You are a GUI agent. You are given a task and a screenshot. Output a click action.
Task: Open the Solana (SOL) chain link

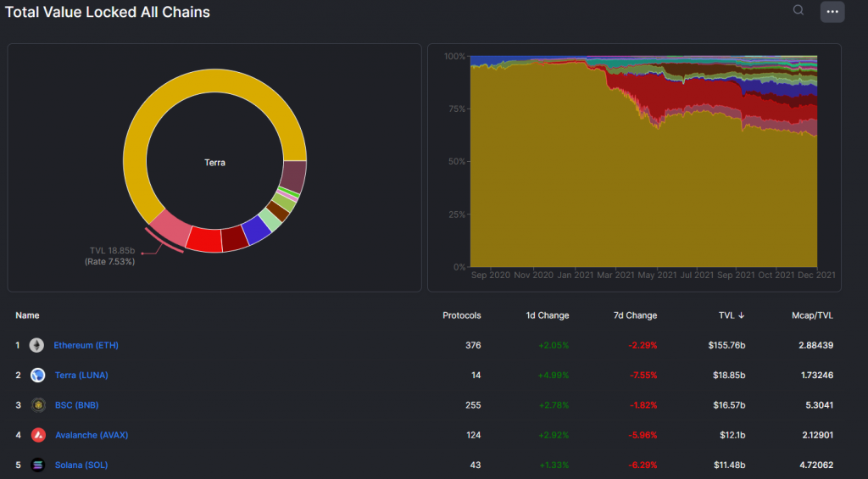click(81, 465)
